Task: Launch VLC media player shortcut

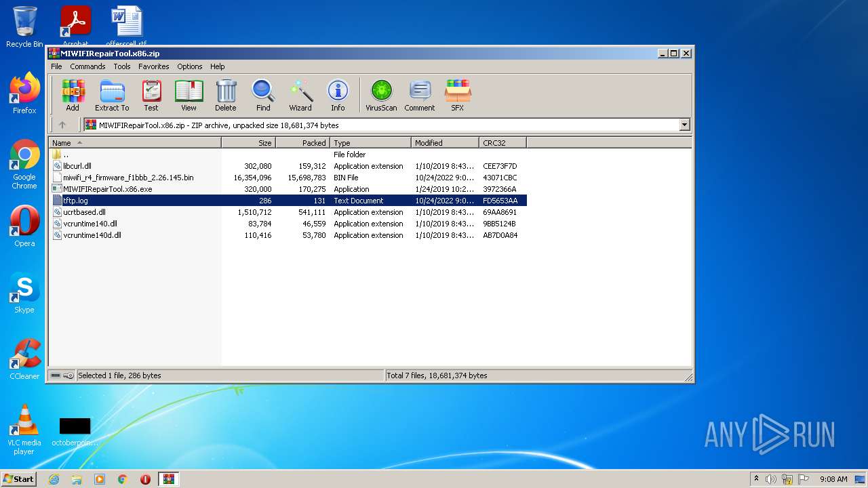Action: point(24,430)
